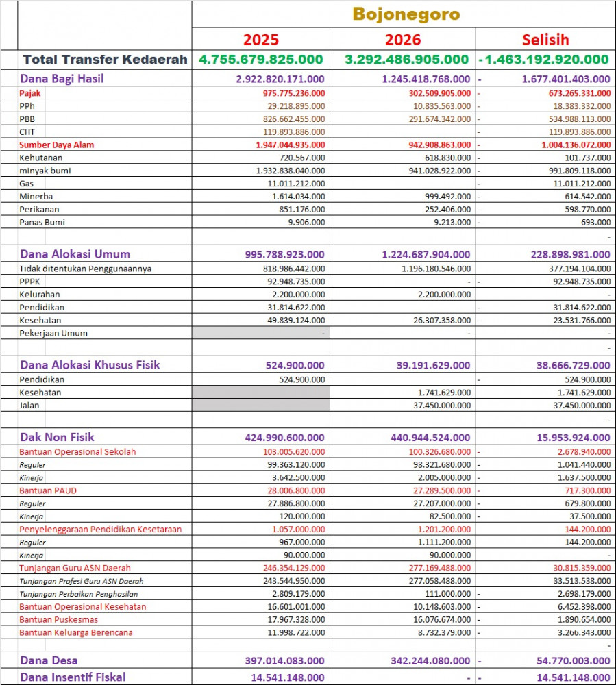Click value 38.666.729.000

(x=574, y=366)
